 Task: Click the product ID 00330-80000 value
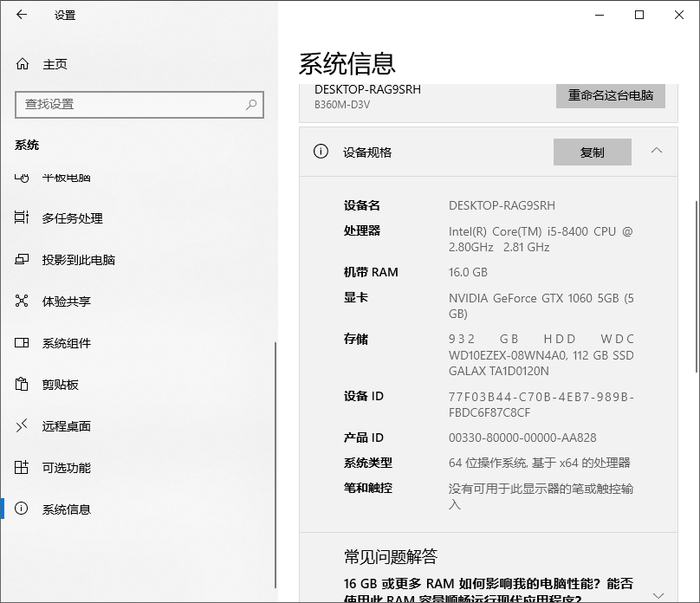pos(522,438)
